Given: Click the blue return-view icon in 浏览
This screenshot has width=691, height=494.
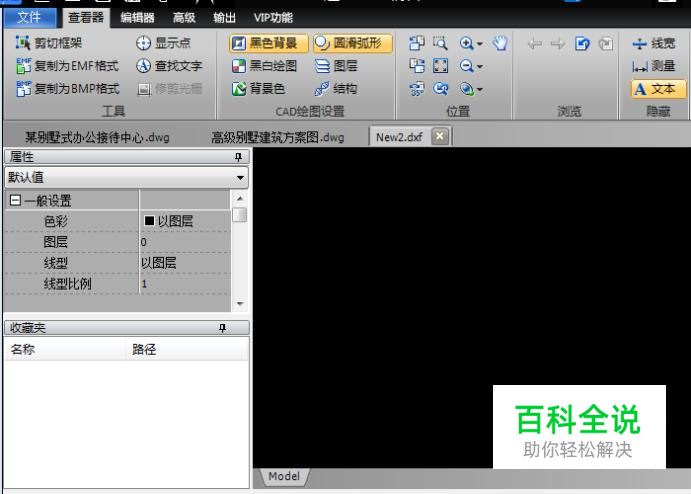Looking at the screenshot, I should pyautogui.click(x=582, y=43).
